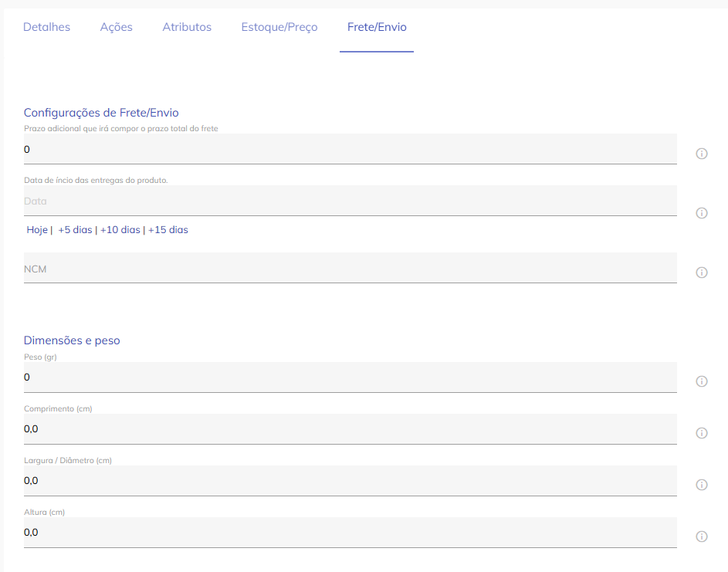Go to the Atributos tab
This screenshot has width=728, height=572.
pyautogui.click(x=187, y=27)
